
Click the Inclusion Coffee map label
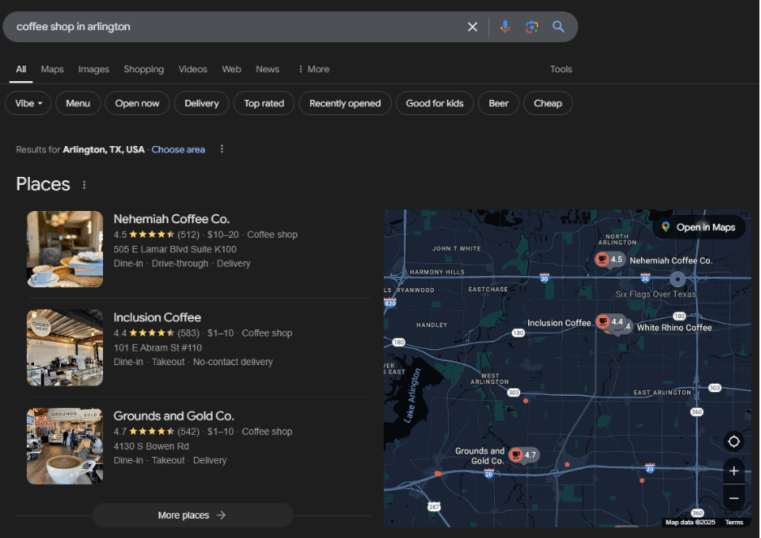click(x=559, y=323)
